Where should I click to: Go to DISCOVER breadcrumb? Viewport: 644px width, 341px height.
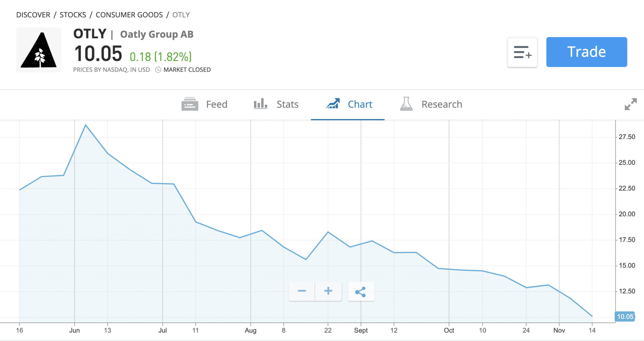click(x=33, y=15)
